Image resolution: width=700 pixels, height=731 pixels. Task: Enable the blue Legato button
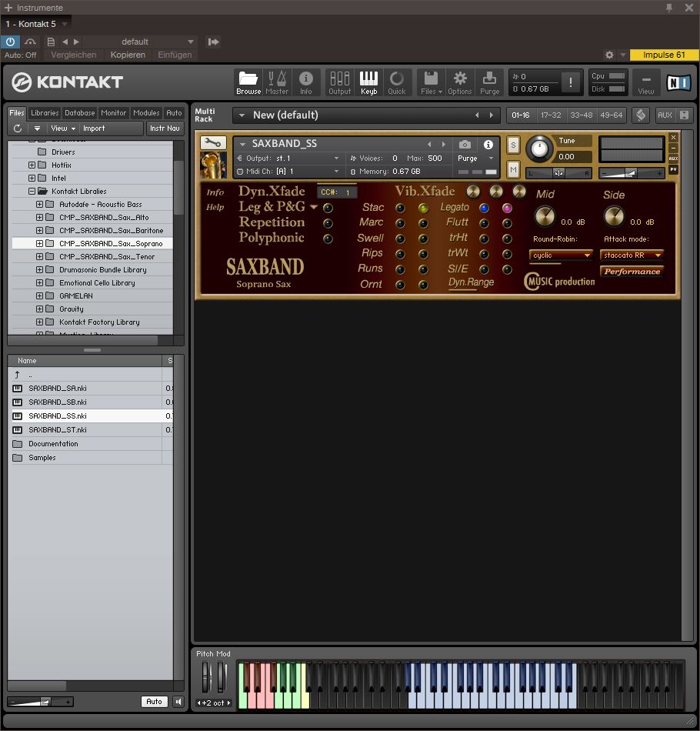click(x=484, y=208)
